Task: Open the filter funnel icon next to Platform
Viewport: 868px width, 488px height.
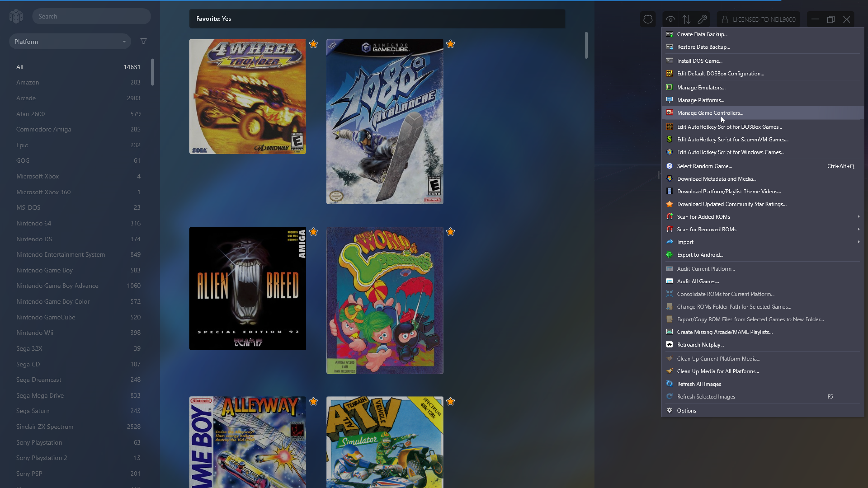Action: (x=144, y=41)
